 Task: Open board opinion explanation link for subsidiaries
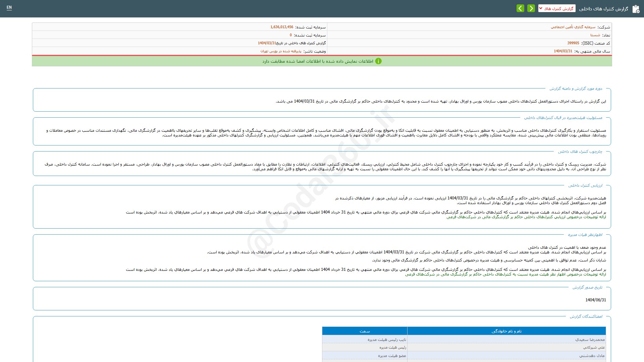[505, 275]
